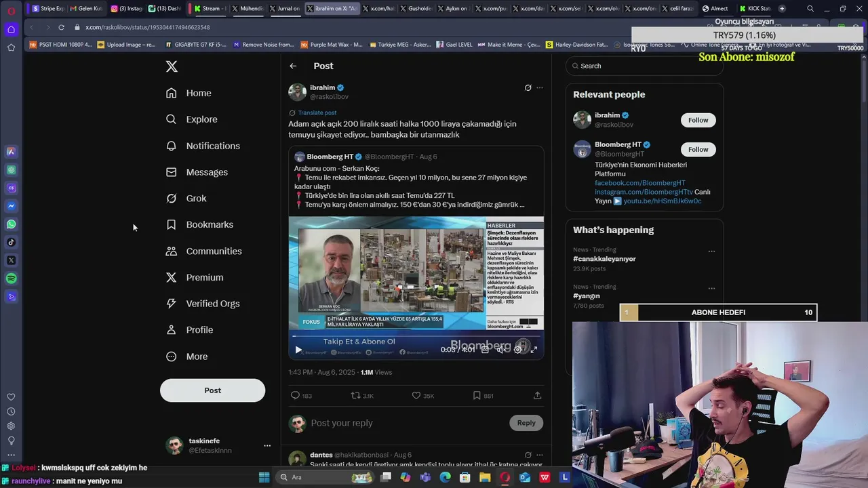Image resolution: width=868 pixels, height=488 pixels.
Task: Expand the More menu in sidebar
Action: (188, 357)
